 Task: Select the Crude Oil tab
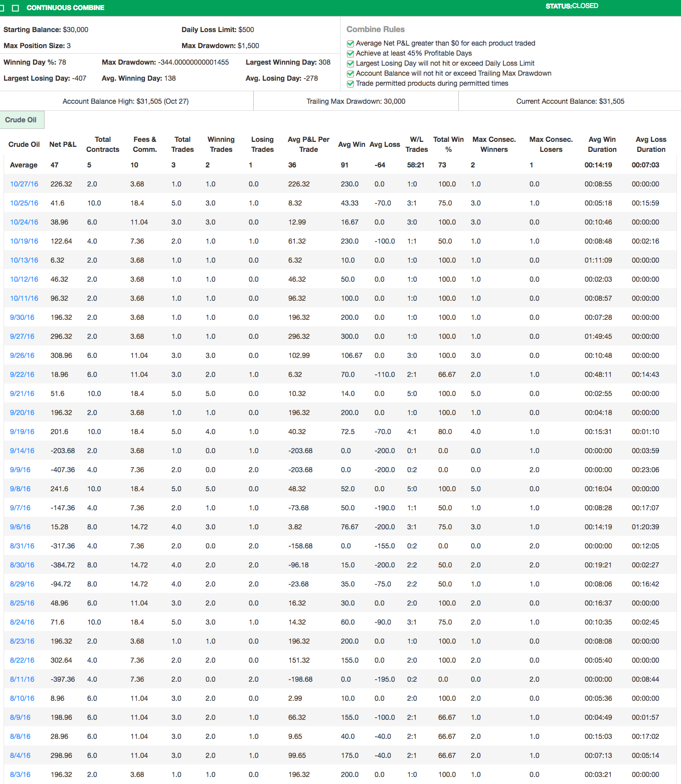click(23, 120)
